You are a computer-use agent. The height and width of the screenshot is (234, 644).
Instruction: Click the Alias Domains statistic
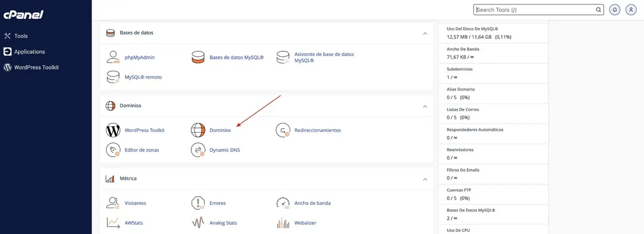coord(494,93)
